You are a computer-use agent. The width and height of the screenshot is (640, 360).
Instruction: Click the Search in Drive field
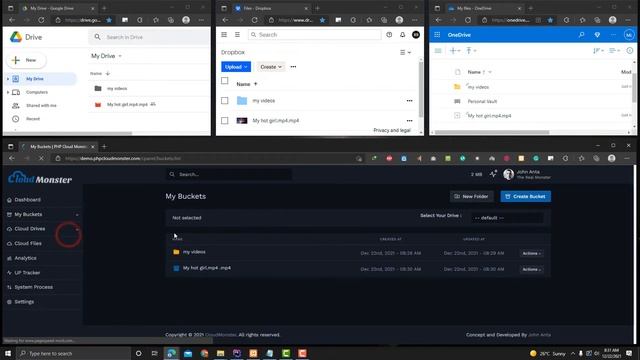149,37
